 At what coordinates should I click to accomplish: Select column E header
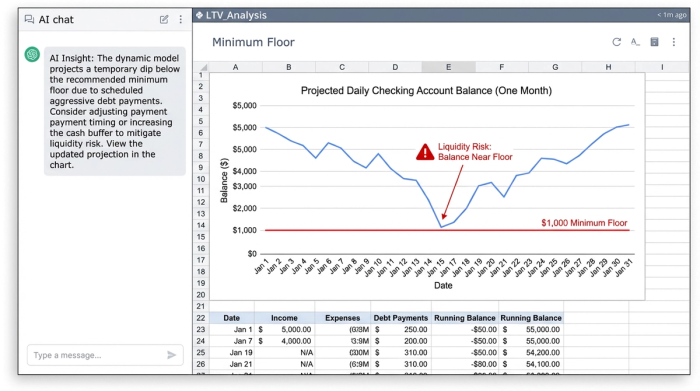coord(448,67)
